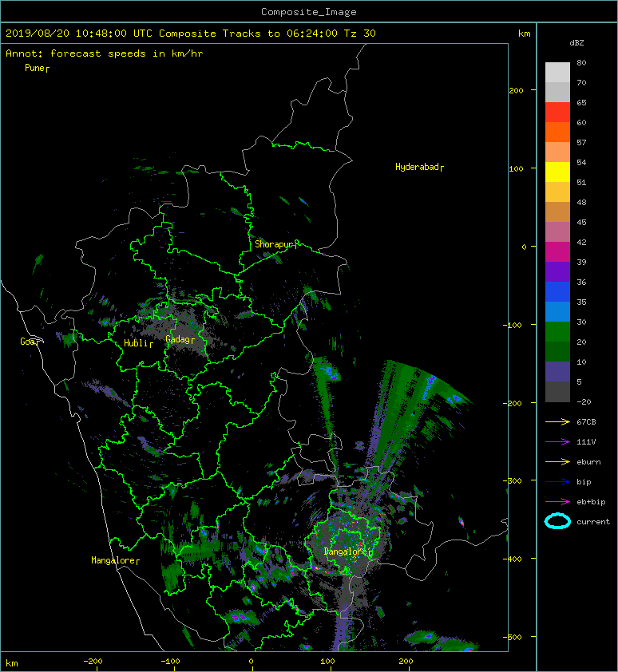Click the 0 tick on bottom axis
618x672 pixels.
pos(251,662)
